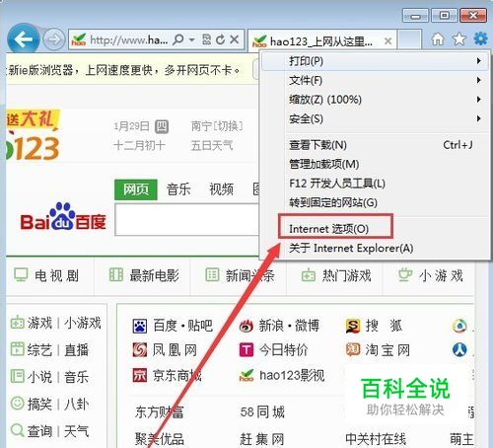Open the 电视剧 category
This screenshot has width=493, height=448.
pos(56,275)
